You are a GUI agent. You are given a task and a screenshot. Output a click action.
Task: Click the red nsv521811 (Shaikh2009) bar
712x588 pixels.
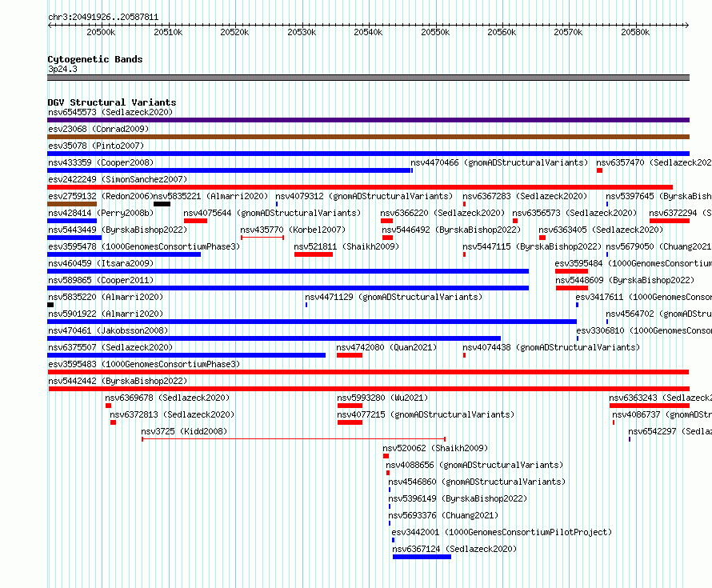(314, 254)
